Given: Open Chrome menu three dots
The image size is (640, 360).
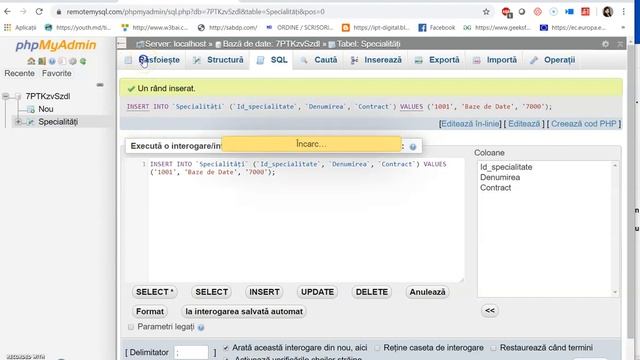Looking at the screenshot, I should coord(624,12).
